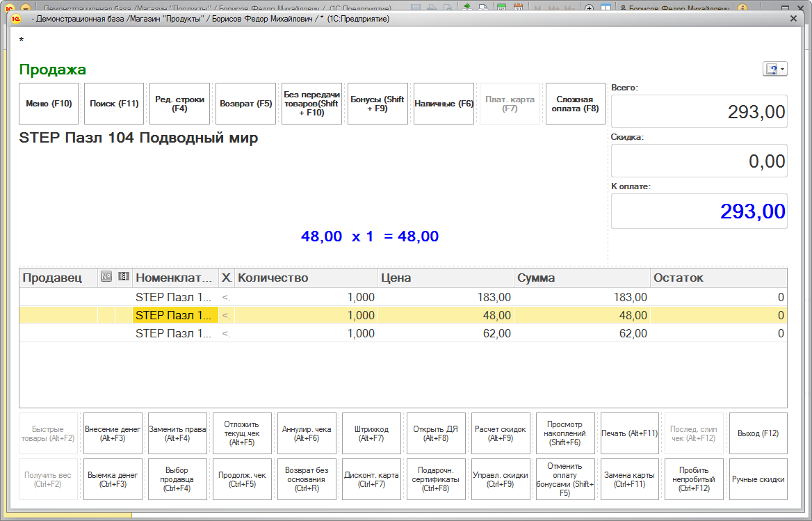Click the Остаток column header

coord(718,278)
